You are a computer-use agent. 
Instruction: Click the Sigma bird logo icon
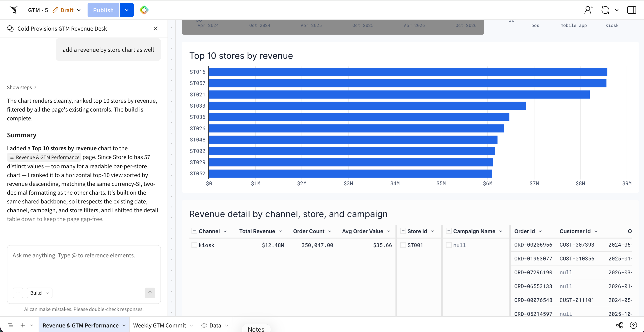pos(14,10)
